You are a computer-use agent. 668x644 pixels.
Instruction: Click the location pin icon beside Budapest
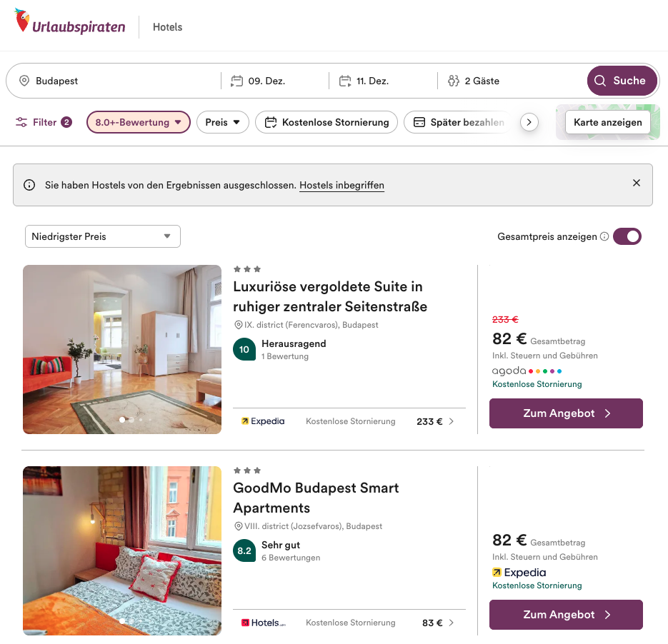pyautogui.click(x=24, y=81)
